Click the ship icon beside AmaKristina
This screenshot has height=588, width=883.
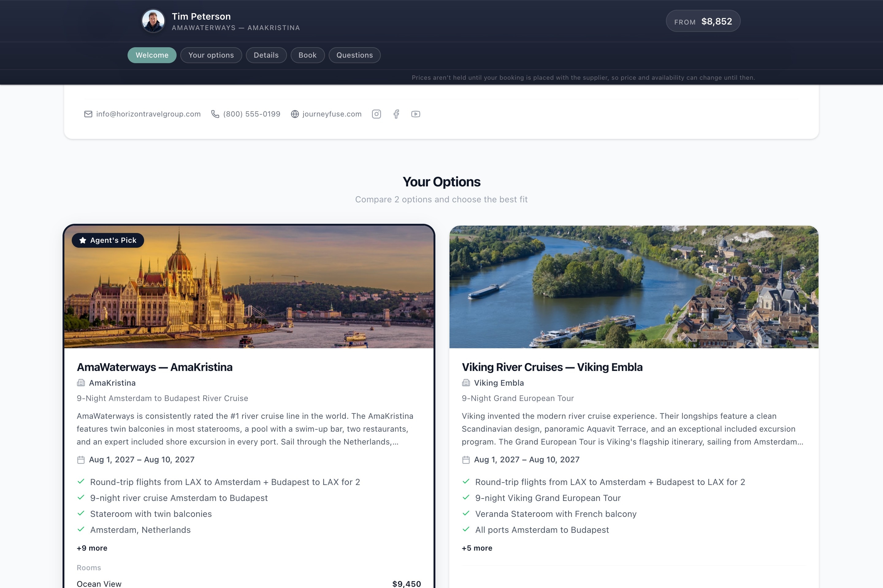81,383
